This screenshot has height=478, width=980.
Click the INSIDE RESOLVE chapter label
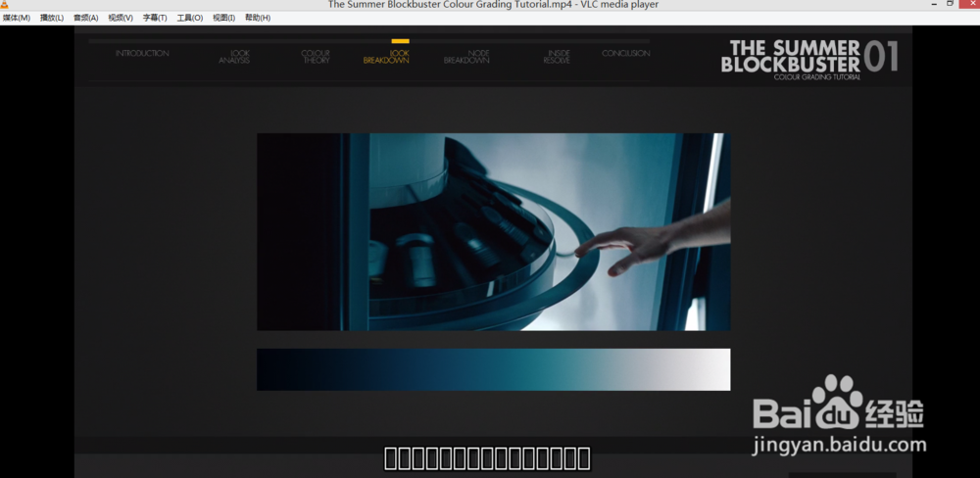(557, 57)
